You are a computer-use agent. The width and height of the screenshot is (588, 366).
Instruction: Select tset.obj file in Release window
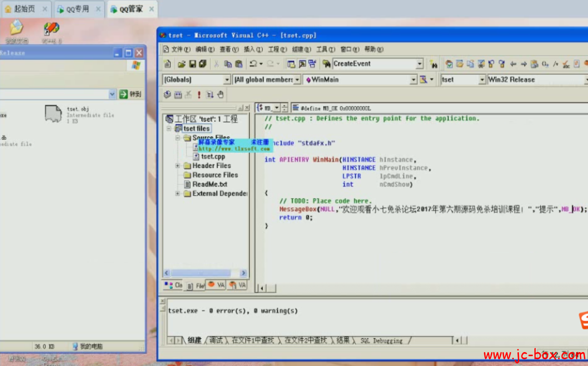(79, 114)
